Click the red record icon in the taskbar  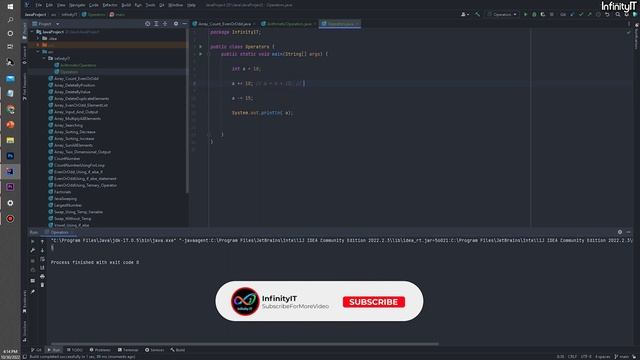click(x=10, y=218)
